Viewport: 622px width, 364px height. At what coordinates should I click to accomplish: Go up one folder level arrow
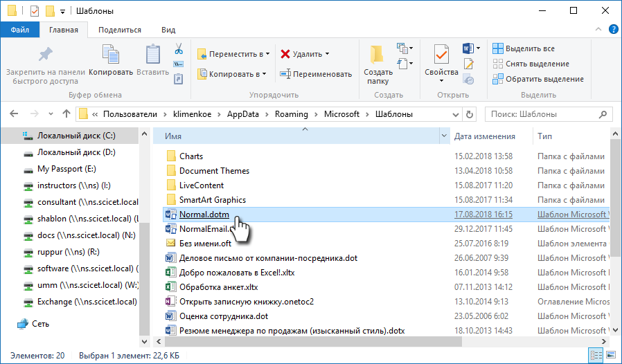(66, 114)
